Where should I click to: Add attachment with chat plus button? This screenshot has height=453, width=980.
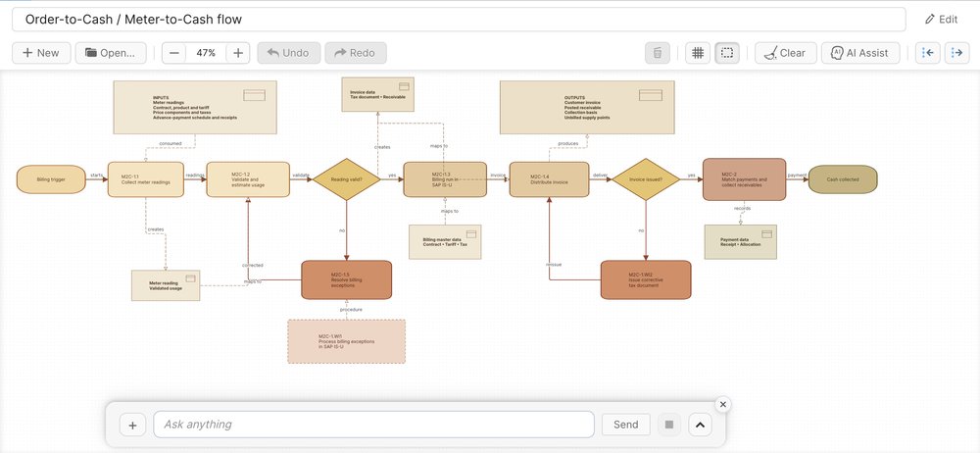[x=132, y=425]
